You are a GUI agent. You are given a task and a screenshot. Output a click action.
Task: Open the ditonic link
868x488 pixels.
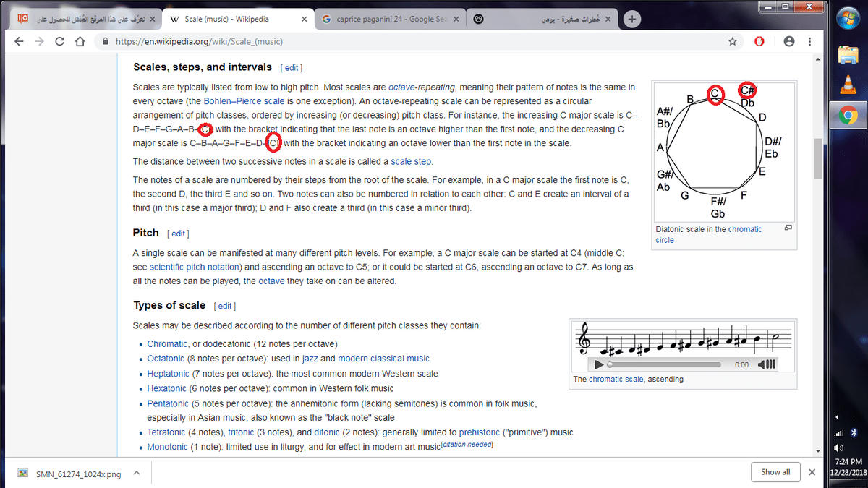(325, 432)
